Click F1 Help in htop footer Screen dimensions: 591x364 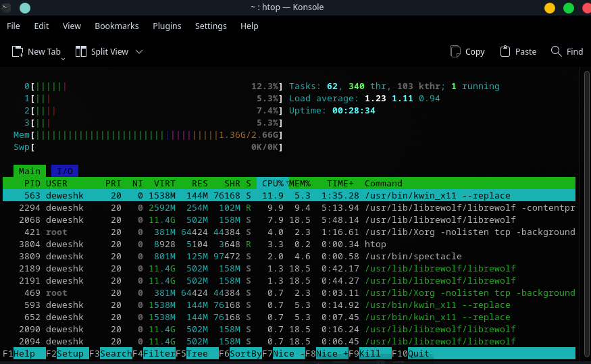pos(24,353)
